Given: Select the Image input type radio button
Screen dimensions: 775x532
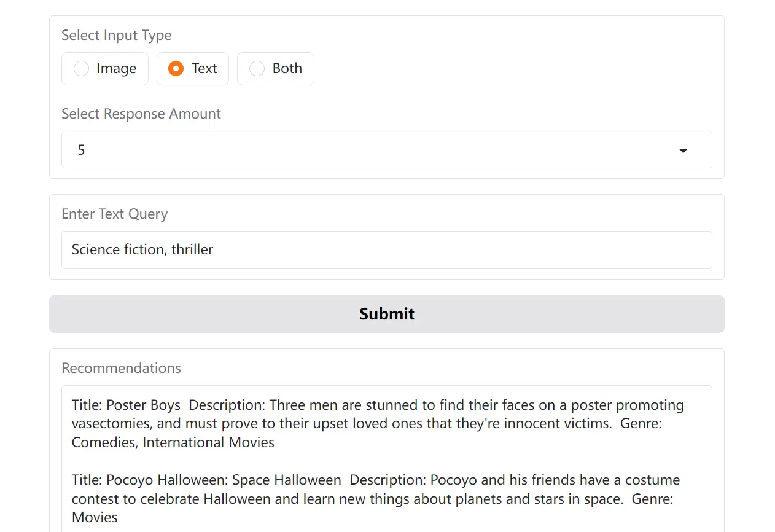Looking at the screenshot, I should pos(82,69).
